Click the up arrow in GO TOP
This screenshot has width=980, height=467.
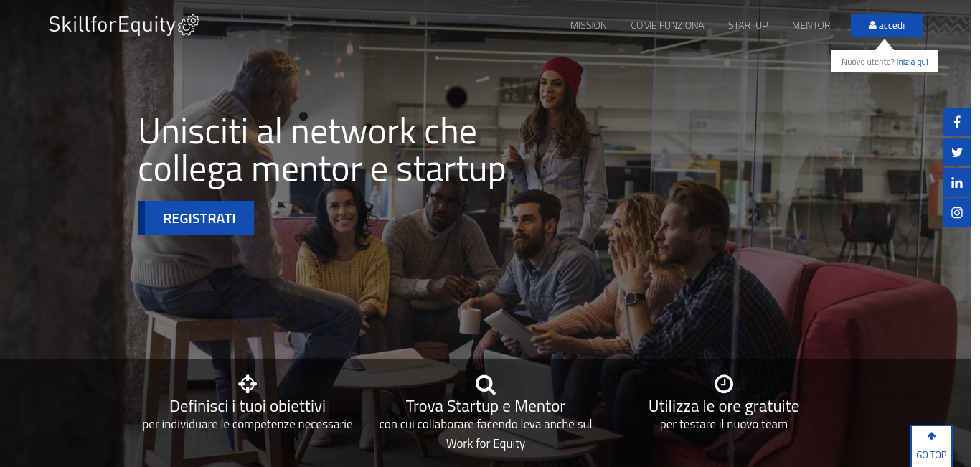pyautogui.click(x=931, y=436)
